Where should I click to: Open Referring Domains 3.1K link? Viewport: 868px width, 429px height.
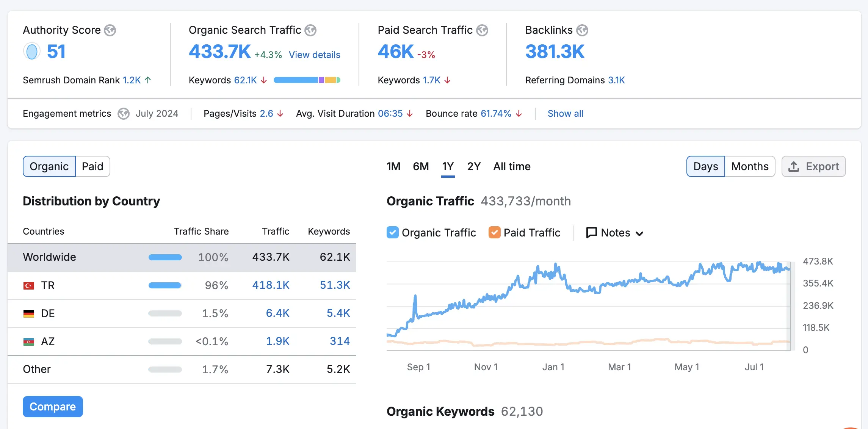616,80
